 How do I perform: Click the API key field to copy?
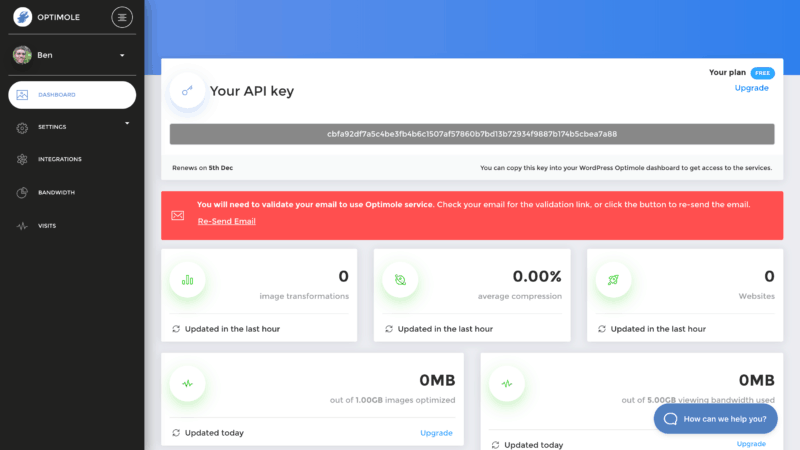point(472,134)
